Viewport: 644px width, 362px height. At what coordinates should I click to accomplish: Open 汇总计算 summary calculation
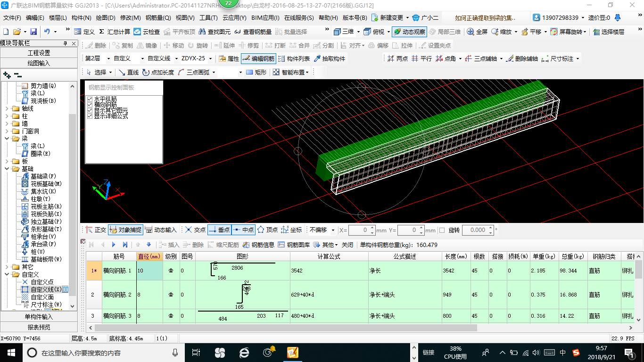(115, 32)
